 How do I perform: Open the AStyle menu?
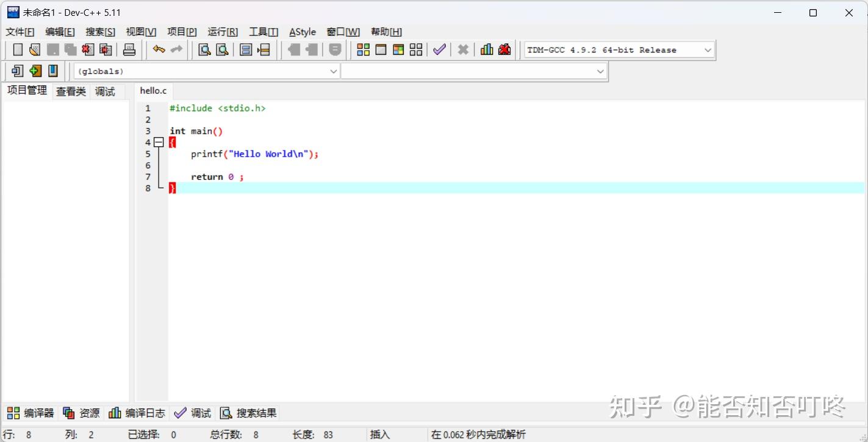tap(302, 31)
